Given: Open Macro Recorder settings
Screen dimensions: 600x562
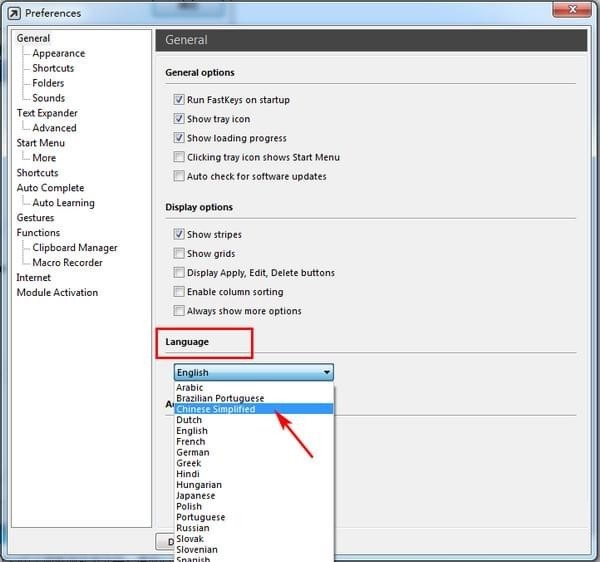Looking at the screenshot, I should click(x=67, y=262).
